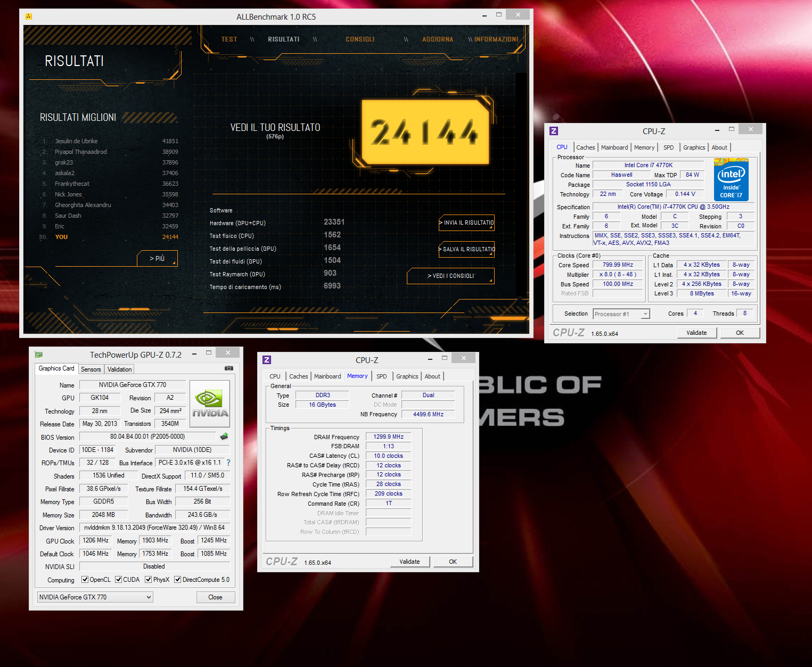This screenshot has height=667, width=812.
Task: Click the memory Type value DDR3
Action: [323, 395]
